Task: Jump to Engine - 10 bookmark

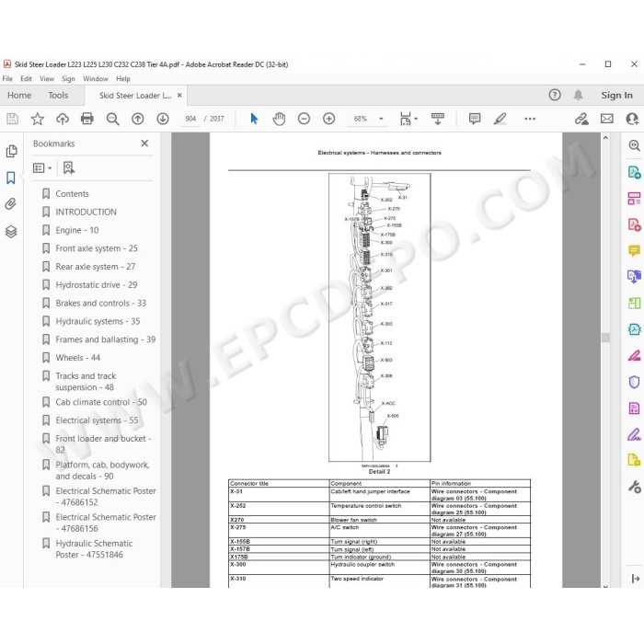Action: [77, 230]
